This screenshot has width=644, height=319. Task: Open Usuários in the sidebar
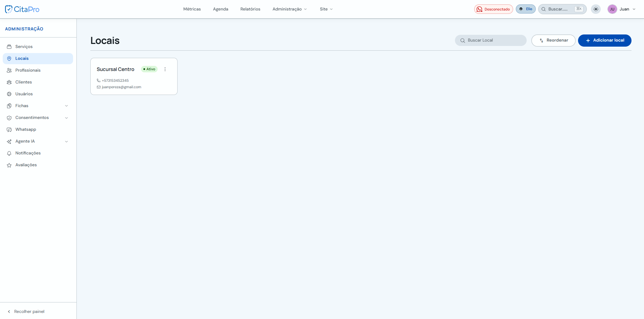tap(38, 94)
